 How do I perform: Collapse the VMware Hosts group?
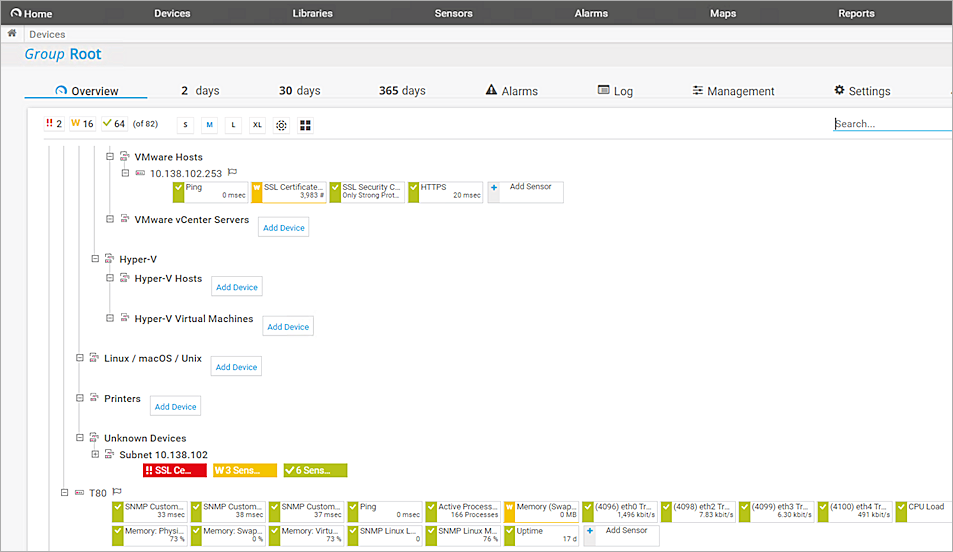click(x=110, y=157)
